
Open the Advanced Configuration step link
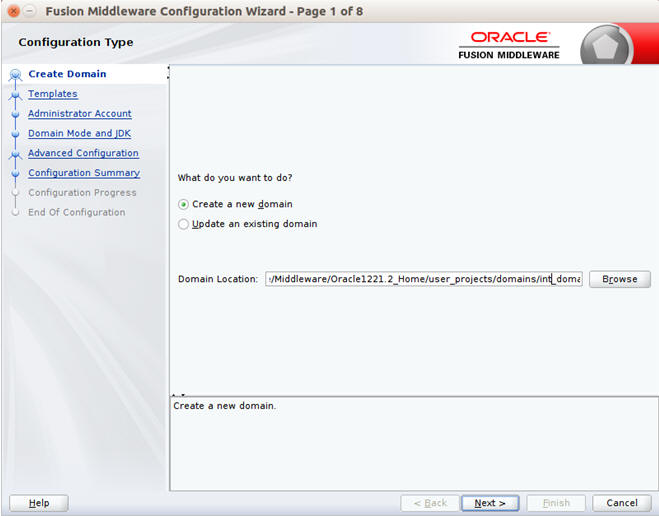(83, 153)
